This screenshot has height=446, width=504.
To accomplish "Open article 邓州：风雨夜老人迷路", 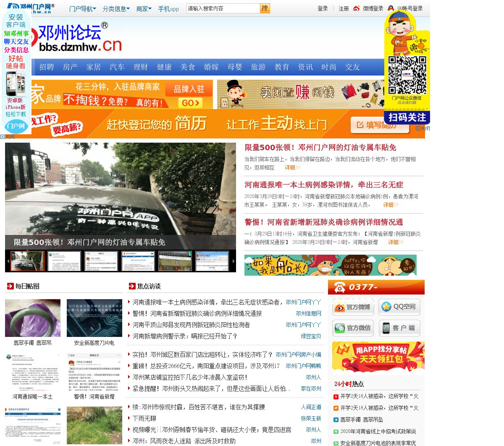I will (x=184, y=441).
